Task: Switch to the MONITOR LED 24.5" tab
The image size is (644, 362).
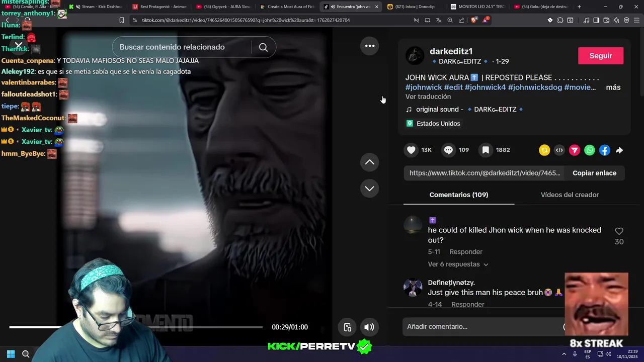Action: [478, 7]
